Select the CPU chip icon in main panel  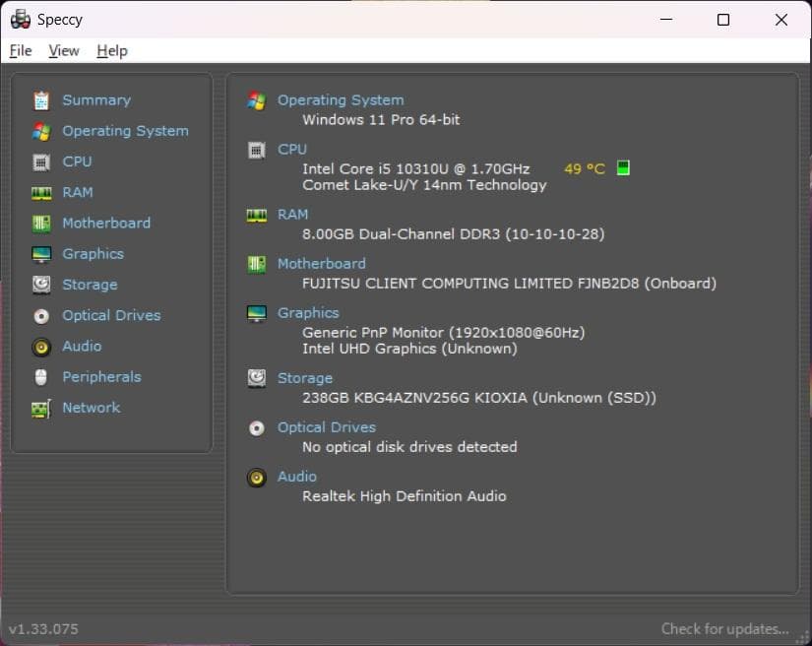point(256,149)
